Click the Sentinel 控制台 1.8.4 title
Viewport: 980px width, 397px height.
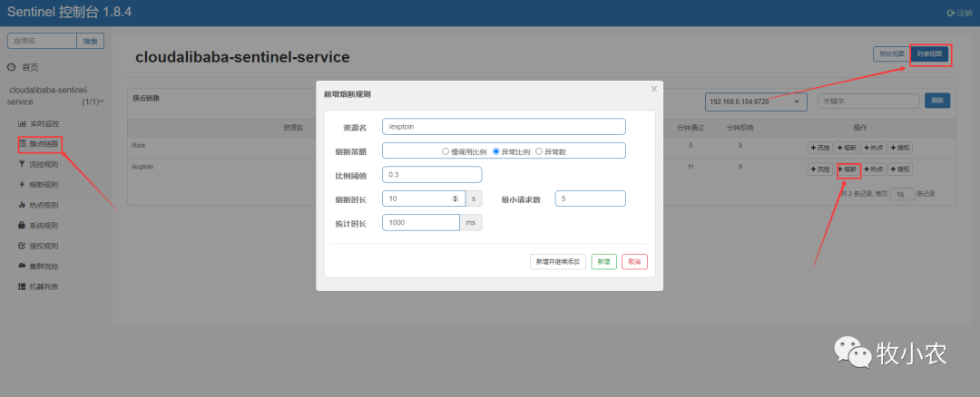[x=69, y=12]
